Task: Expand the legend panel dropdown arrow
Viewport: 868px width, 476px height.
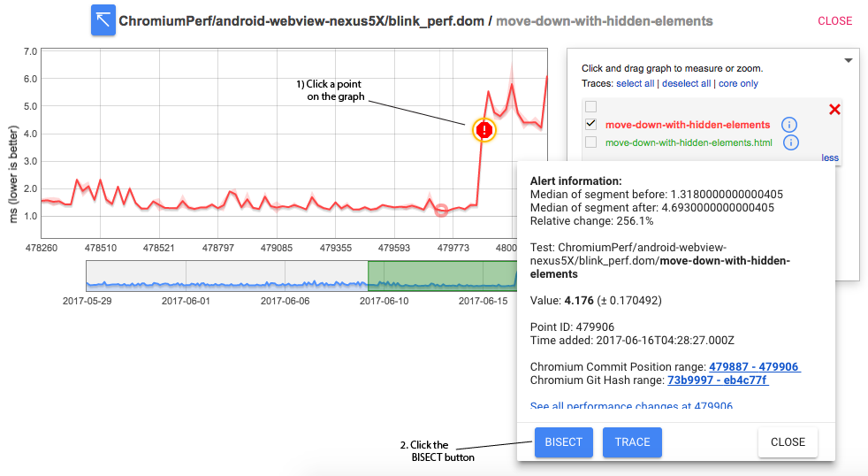Action: coord(849,60)
